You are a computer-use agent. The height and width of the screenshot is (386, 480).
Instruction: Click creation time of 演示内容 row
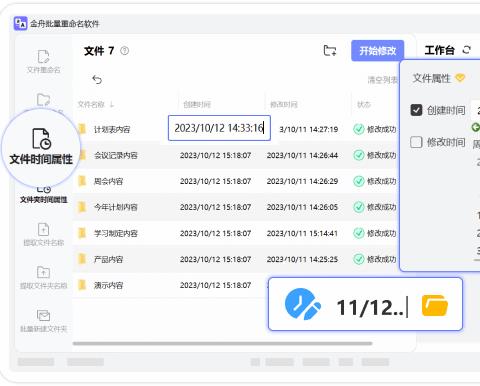(216, 285)
